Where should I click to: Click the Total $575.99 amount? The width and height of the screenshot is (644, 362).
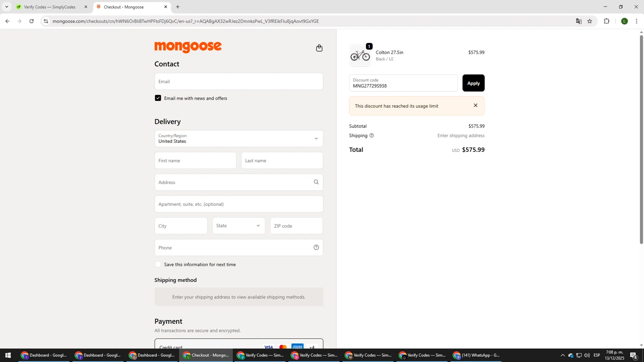tap(473, 150)
